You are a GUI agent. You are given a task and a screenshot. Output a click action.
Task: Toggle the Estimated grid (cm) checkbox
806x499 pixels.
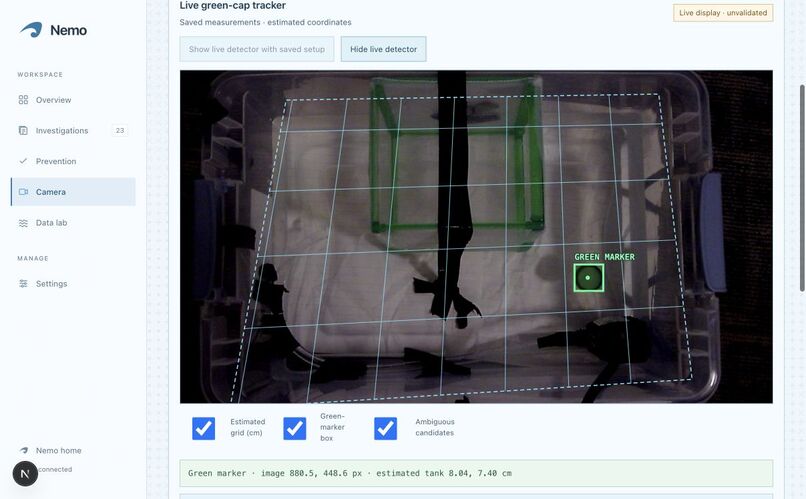pyautogui.click(x=204, y=428)
